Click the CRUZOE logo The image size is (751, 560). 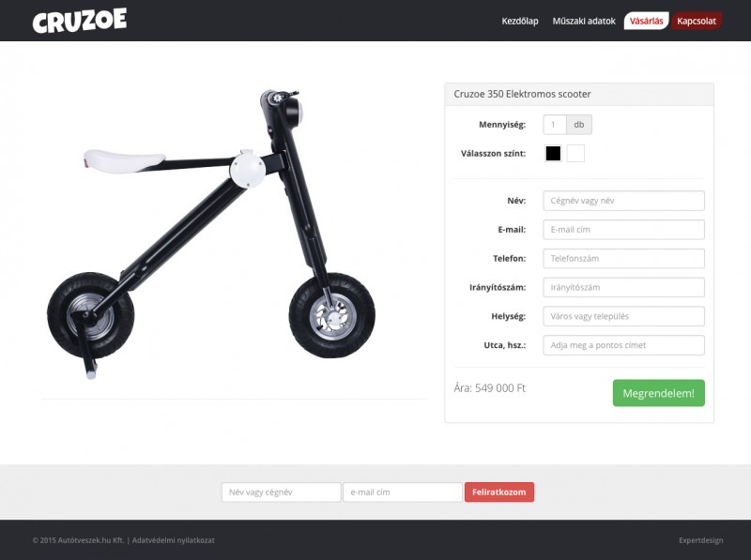point(80,21)
